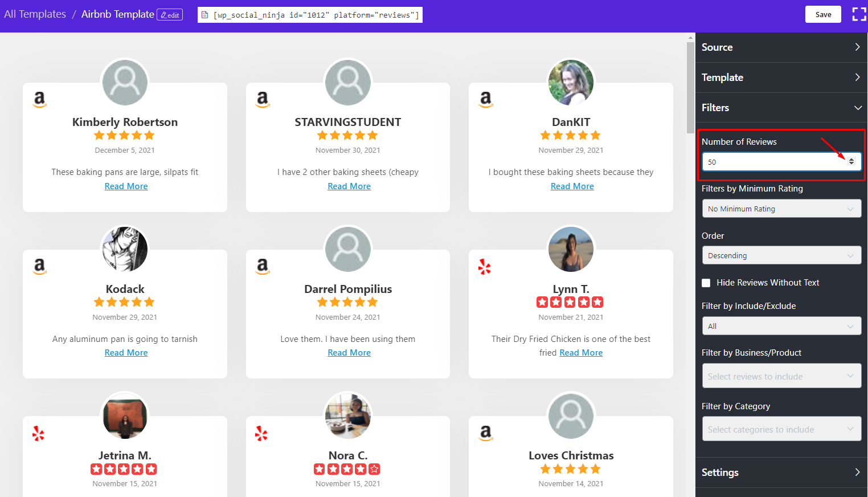The width and height of the screenshot is (868, 497).
Task: Click the Amazon icon on Darrel Pompilius' review
Action: (263, 266)
